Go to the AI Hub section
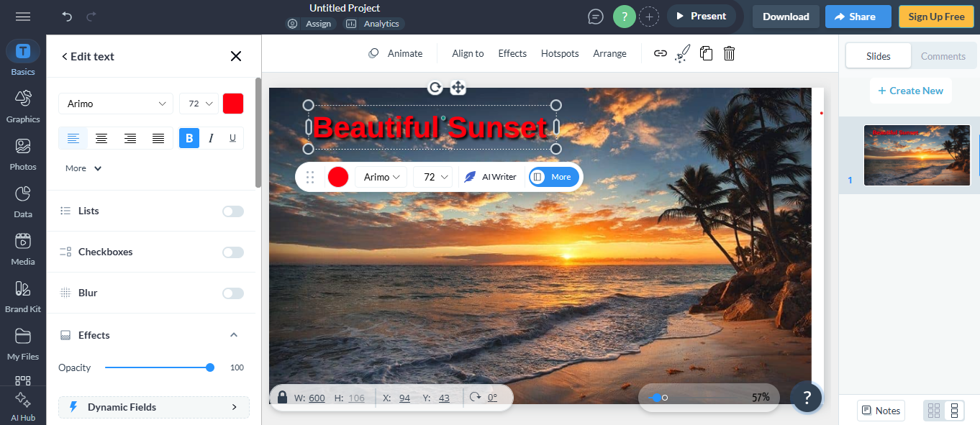The height and width of the screenshot is (425, 980). click(x=22, y=406)
